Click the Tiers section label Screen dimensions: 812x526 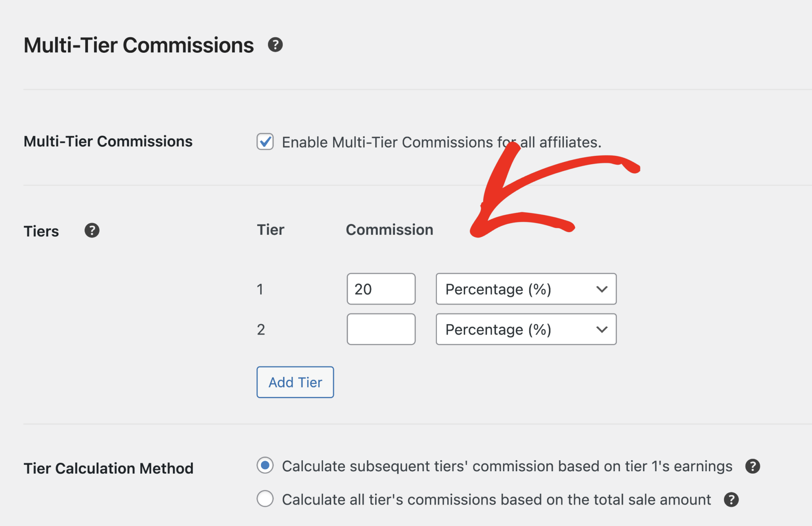[41, 230]
